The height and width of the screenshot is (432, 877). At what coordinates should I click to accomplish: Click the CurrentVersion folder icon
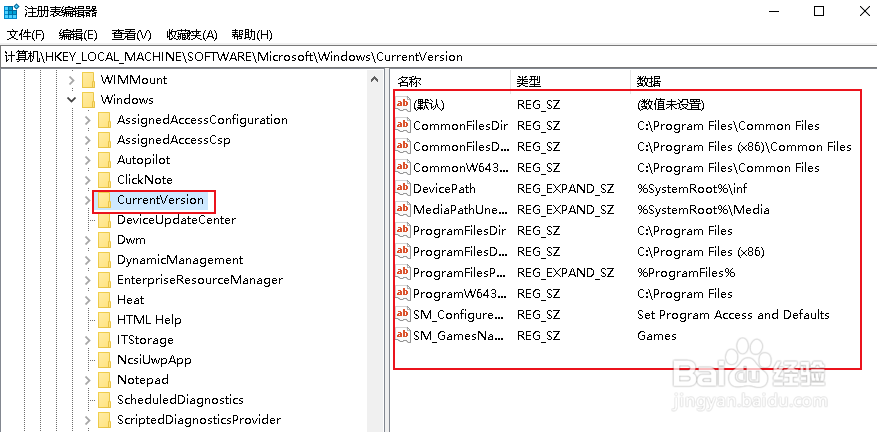tap(104, 200)
